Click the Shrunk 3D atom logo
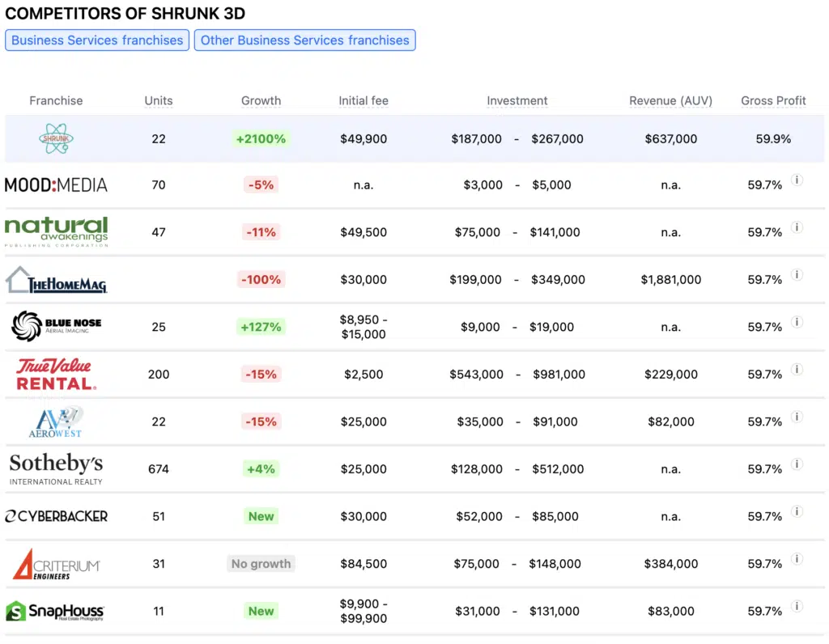Screen dimensions: 829x644 56,138
